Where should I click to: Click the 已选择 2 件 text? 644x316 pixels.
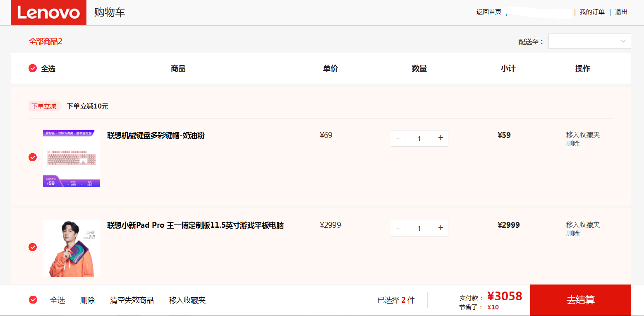tap(396, 300)
